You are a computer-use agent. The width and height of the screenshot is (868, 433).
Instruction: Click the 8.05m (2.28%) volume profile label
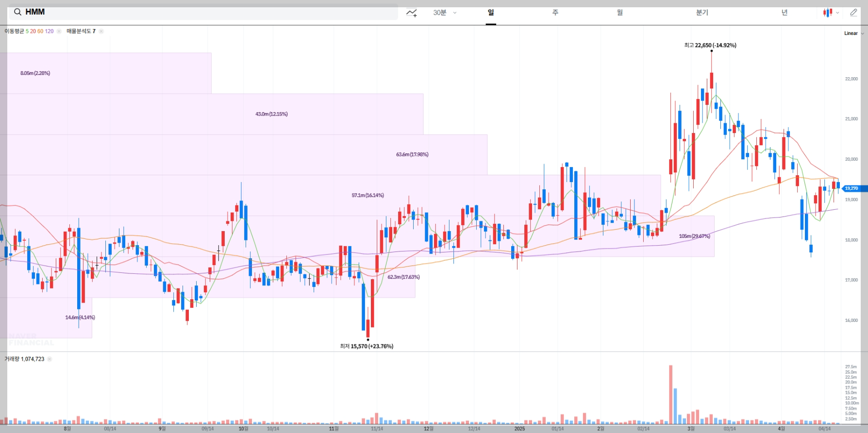point(35,73)
